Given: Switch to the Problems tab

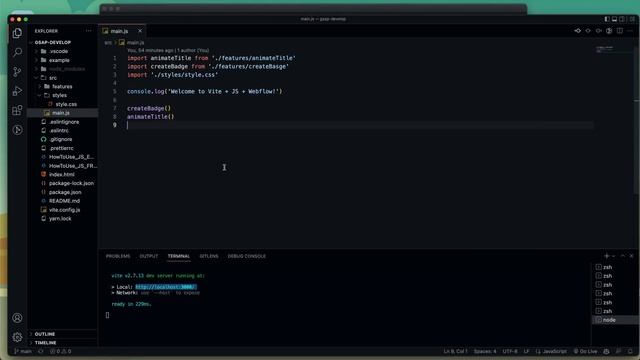Looking at the screenshot, I should point(118,256).
